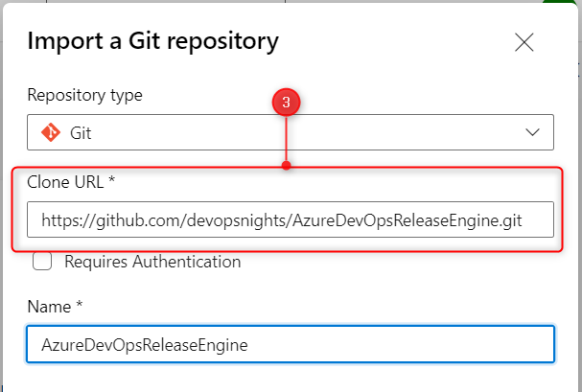Click the Git logo icon in Repository type
Viewport: 582px width, 392px height.
49,132
